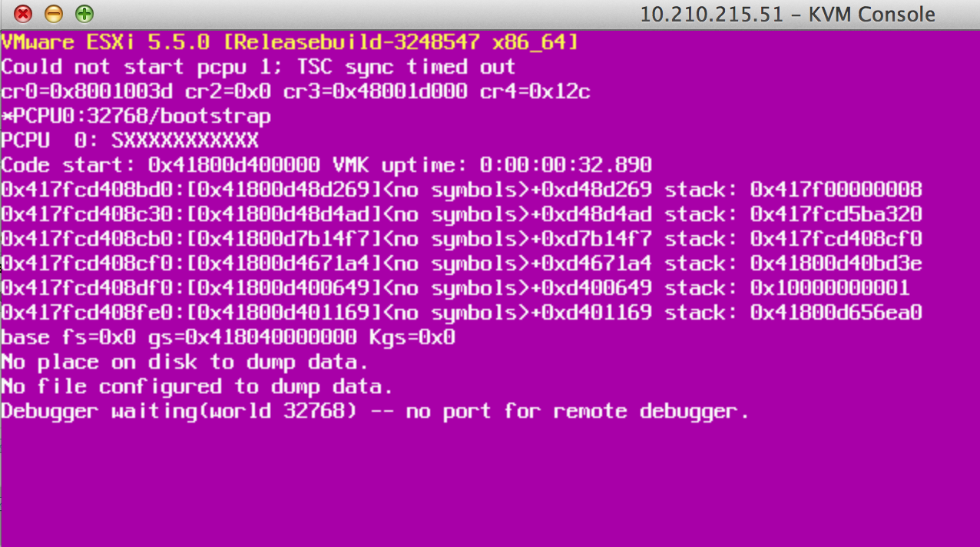Click the stack line with offset 0xd48d4ad
This screenshot has height=547, width=980.
(461, 214)
